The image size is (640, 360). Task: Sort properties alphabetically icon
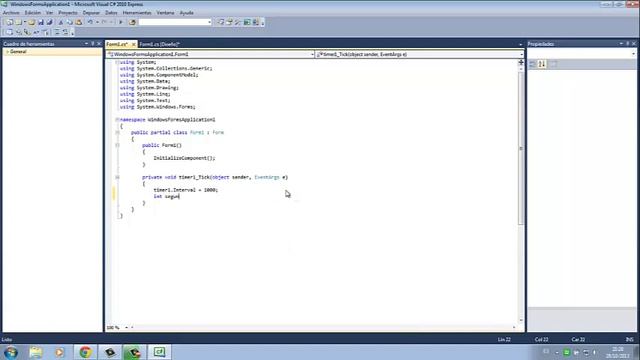coord(542,64)
